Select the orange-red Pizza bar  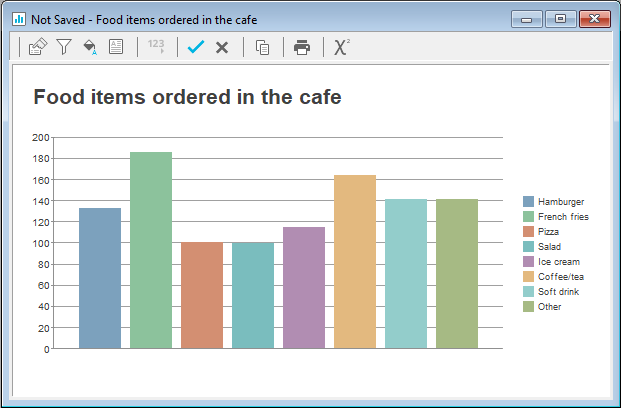point(202,296)
